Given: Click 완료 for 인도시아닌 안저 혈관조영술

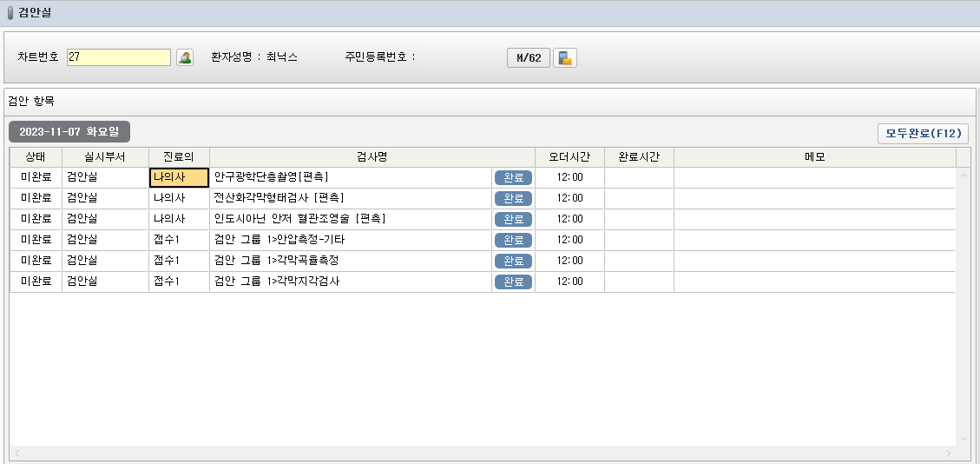Looking at the screenshot, I should click(x=513, y=219).
